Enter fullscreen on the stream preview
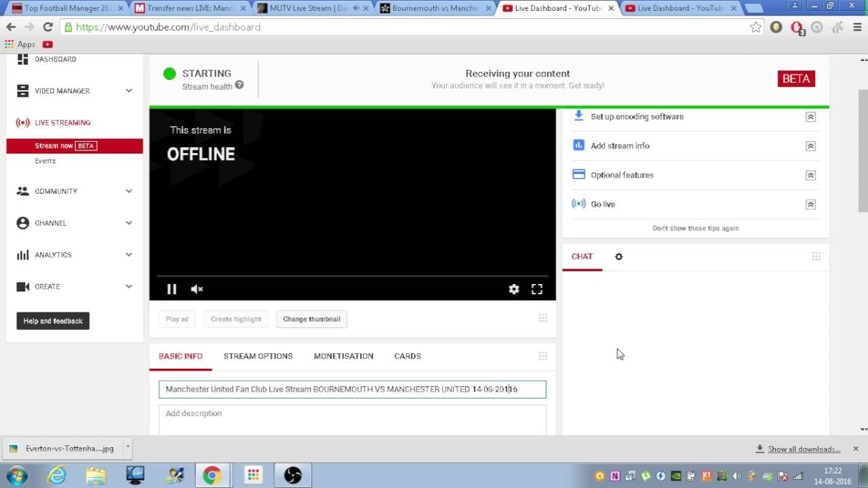The image size is (868, 488). coord(536,289)
